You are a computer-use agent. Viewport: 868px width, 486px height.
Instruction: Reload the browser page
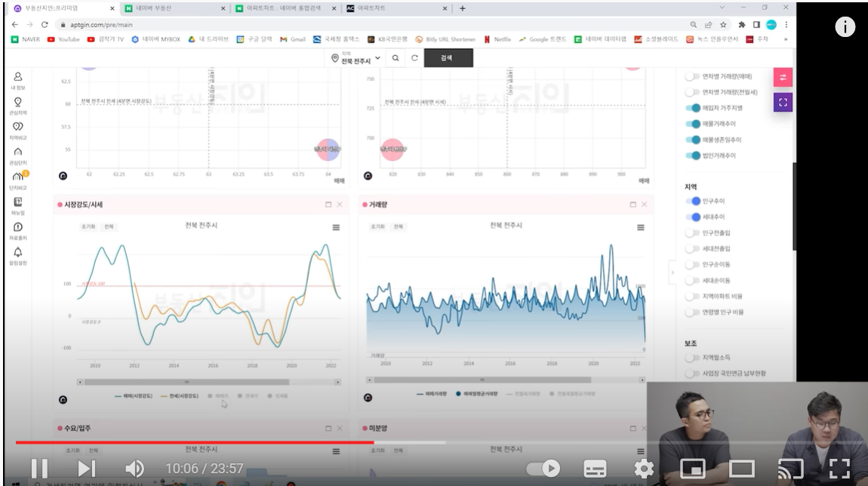[x=45, y=25]
